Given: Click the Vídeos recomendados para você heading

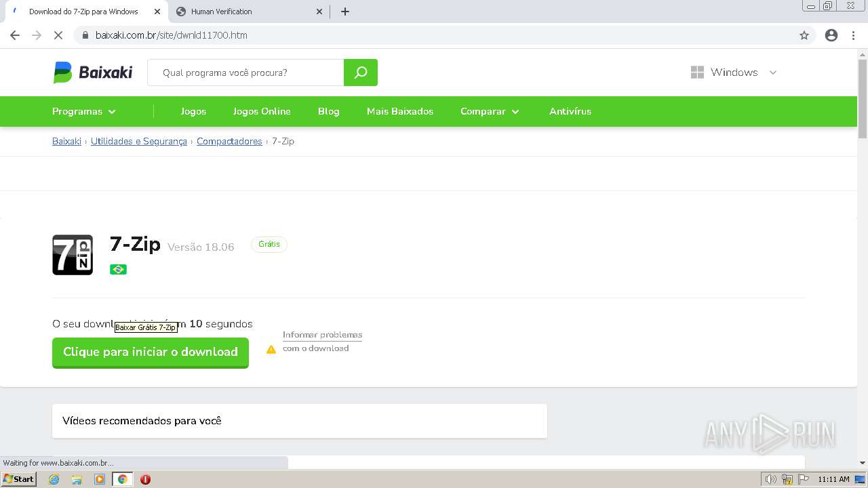Looking at the screenshot, I should click(x=142, y=421).
